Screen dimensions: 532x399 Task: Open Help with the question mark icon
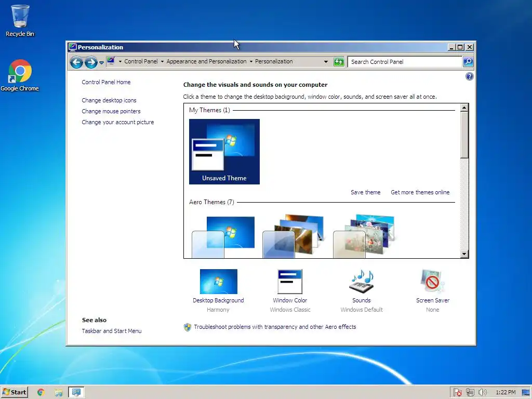point(469,76)
